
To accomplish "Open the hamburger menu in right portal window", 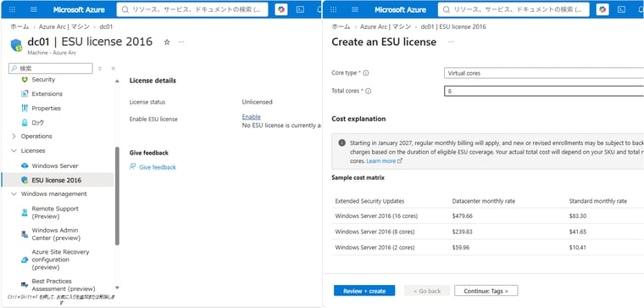I will [x=355, y=9].
